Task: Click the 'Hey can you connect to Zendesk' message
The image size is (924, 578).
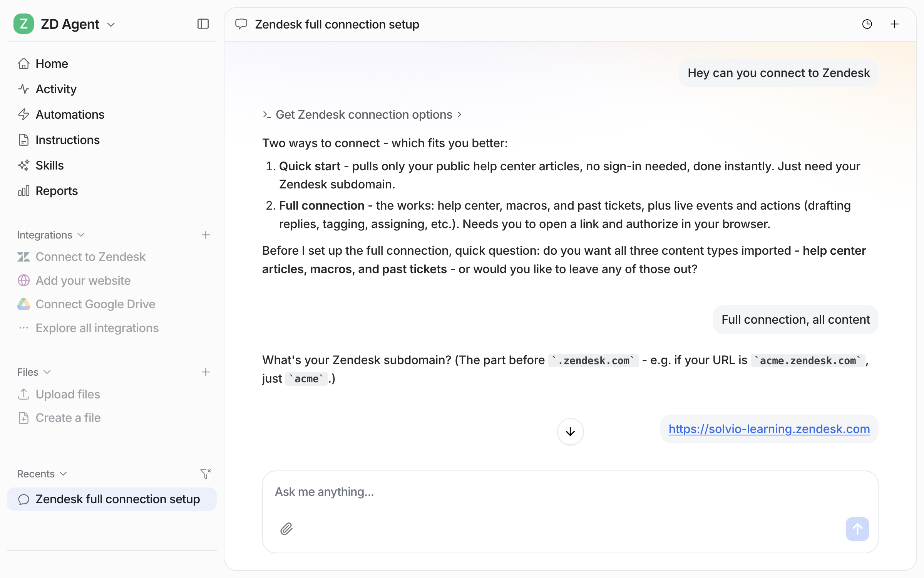Action: pyautogui.click(x=778, y=73)
